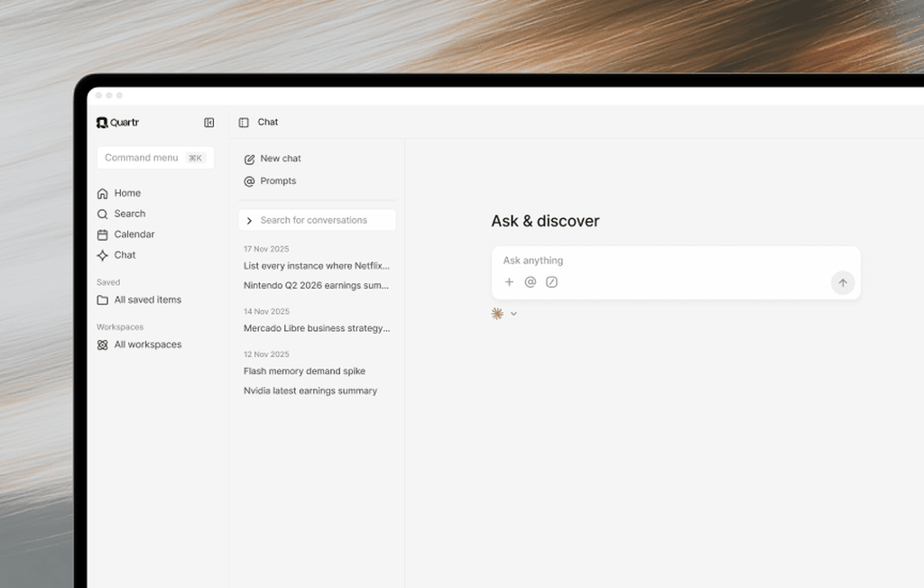Click the Home house icon
924x588 pixels.
(x=103, y=193)
